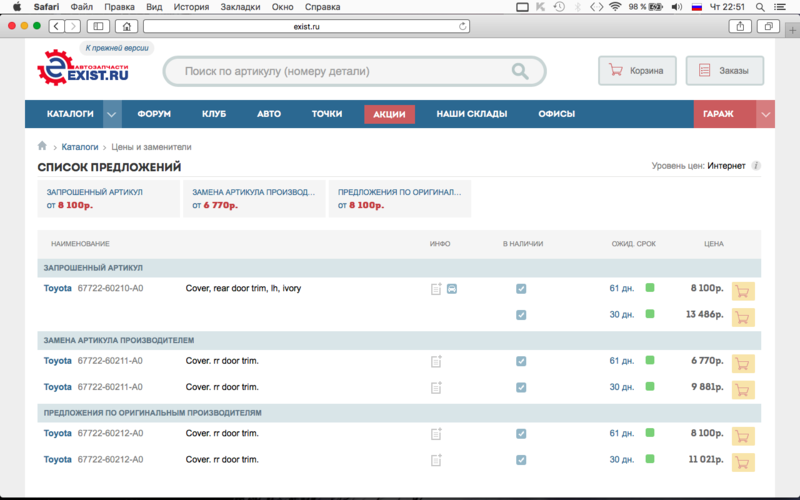Open Spotlight search in the menu bar
Image resolution: width=800 pixels, height=500 pixels.
click(x=760, y=7)
